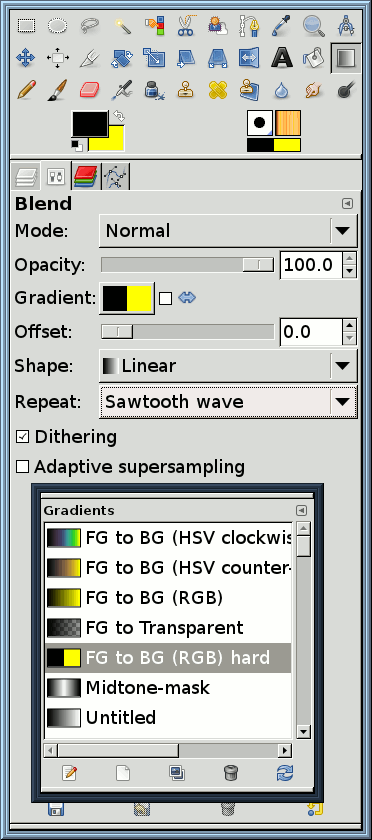Screen dimensions: 372x840
Task: Activate the Paths pen tool
Action: [249, 25]
